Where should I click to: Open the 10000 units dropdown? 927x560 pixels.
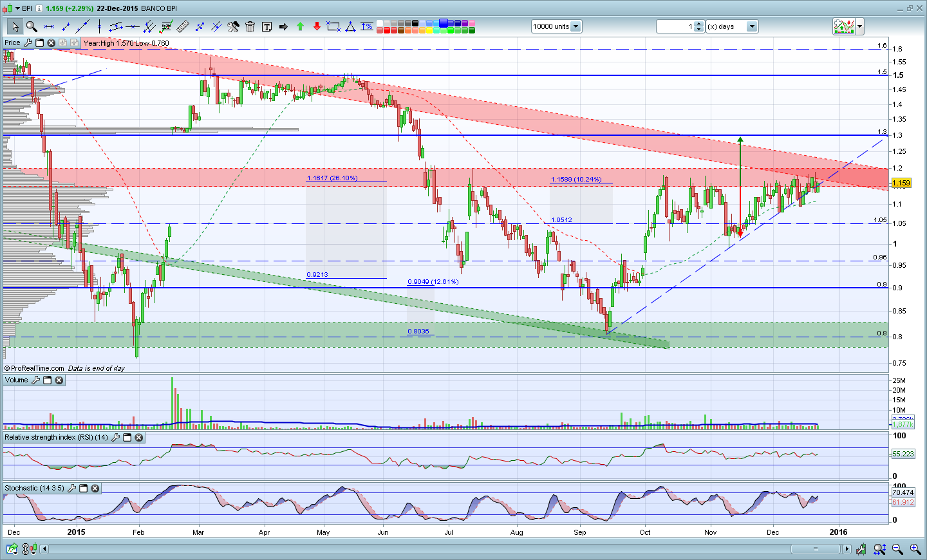click(576, 26)
